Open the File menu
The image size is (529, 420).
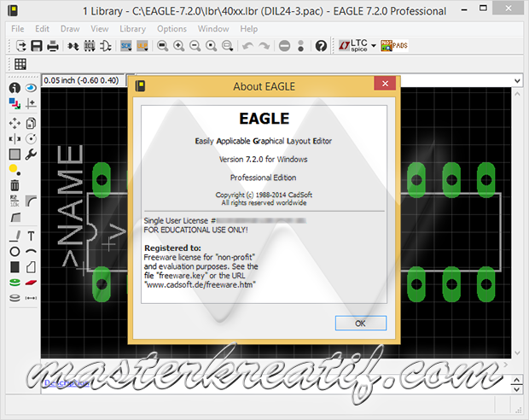point(18,29)
